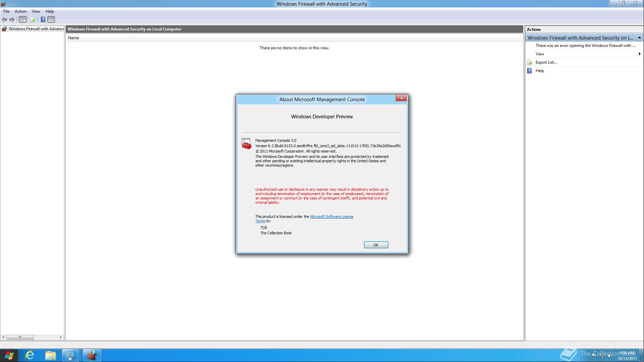This screenshot has width=644, height=362.
Task: Click the 'Actions' pane title
Action: (534, 29)
